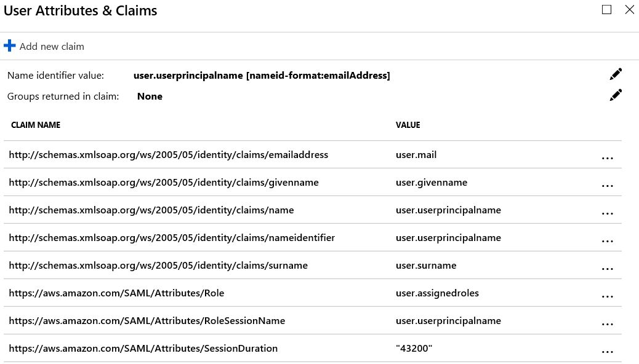
Task: Open ellipsis menu for surname claim
Action: coord(607,269)
